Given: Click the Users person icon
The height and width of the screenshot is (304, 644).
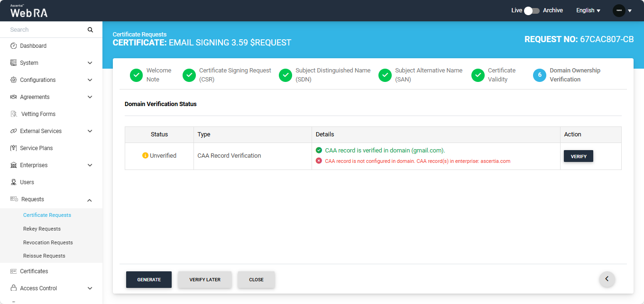Looking at the screenshot, I should pyautogui.click(x=14, y=182).
